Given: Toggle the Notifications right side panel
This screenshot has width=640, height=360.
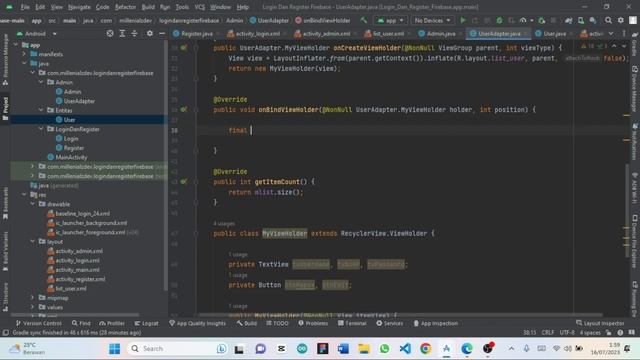Looking at the screenshot, I should tap(635, 142).
